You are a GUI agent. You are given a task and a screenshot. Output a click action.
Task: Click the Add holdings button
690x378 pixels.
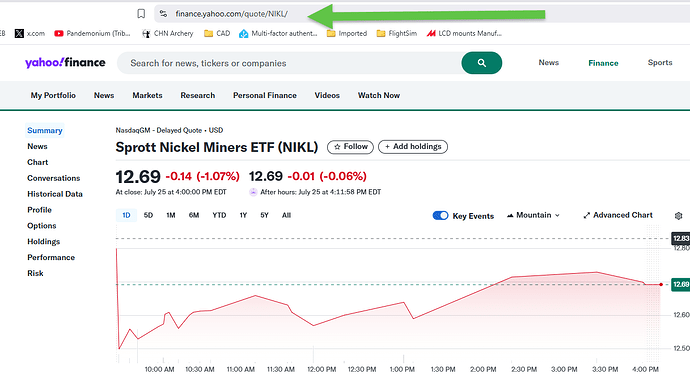pyautogui.click(x=413, y=147)
